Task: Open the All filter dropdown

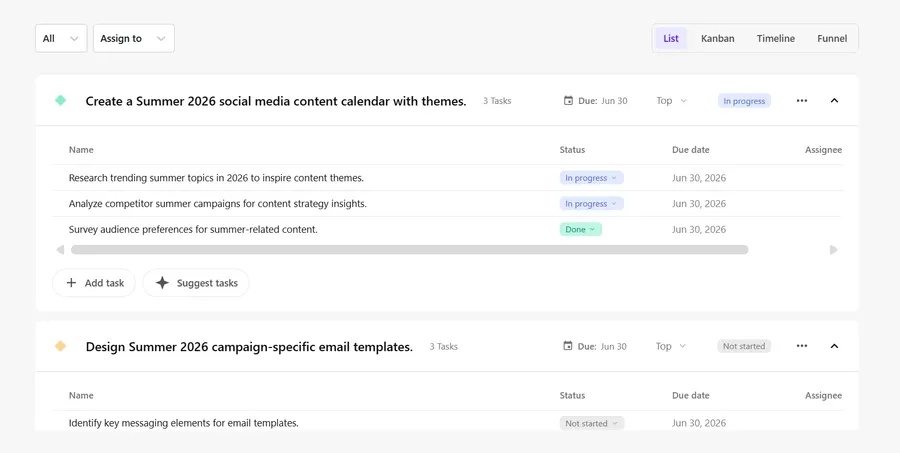Action: (x=61, y=38)
